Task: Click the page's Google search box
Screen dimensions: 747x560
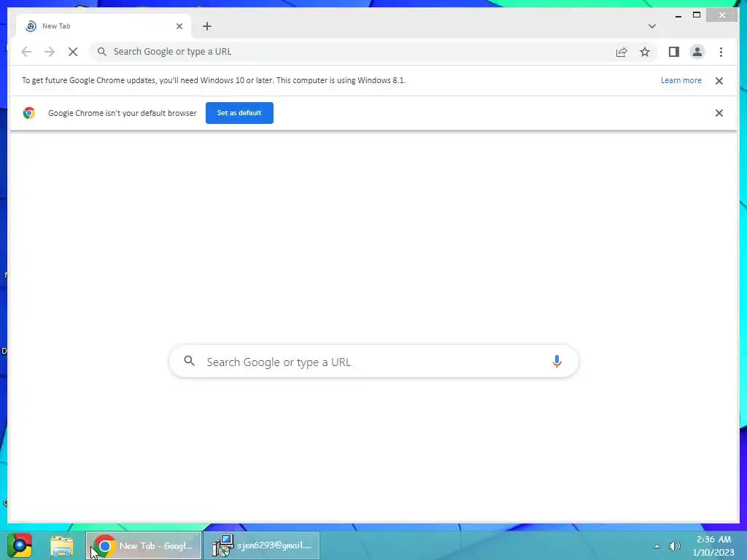Action: click(x=373, y=362)
